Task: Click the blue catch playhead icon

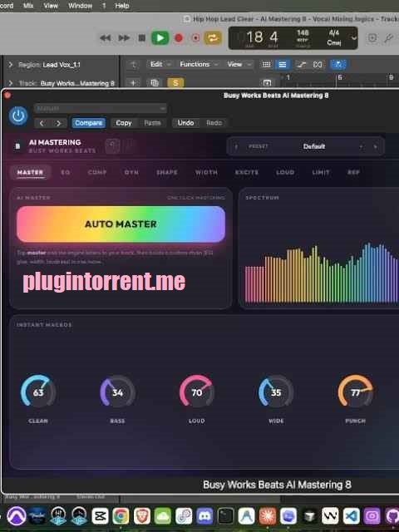Action: pos(338,65)
